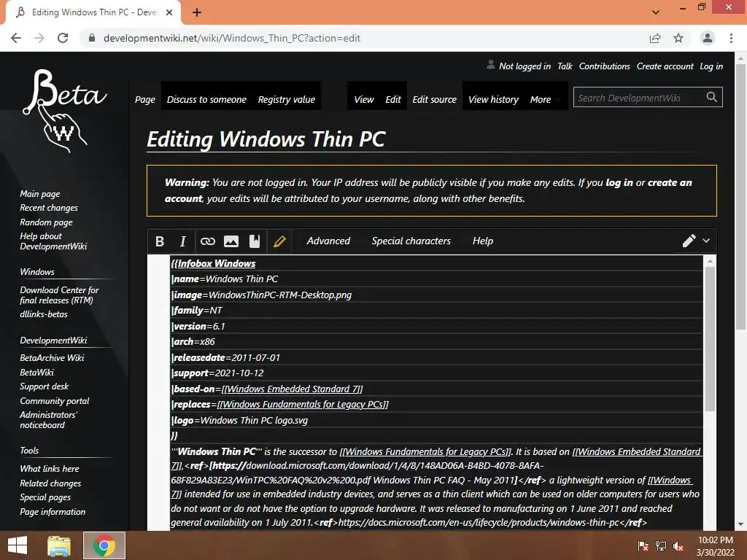
Task: Expand the editor mode dropdown chevron
Action: (706, 241)
